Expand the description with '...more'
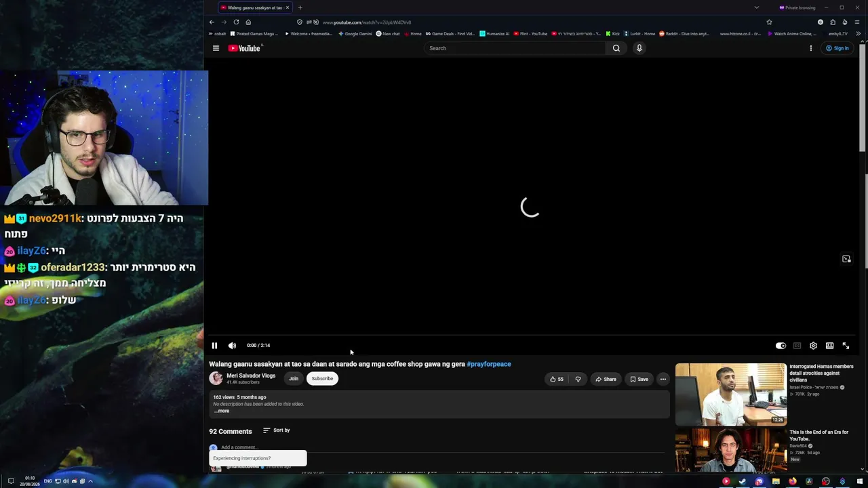 pos(222,411)
